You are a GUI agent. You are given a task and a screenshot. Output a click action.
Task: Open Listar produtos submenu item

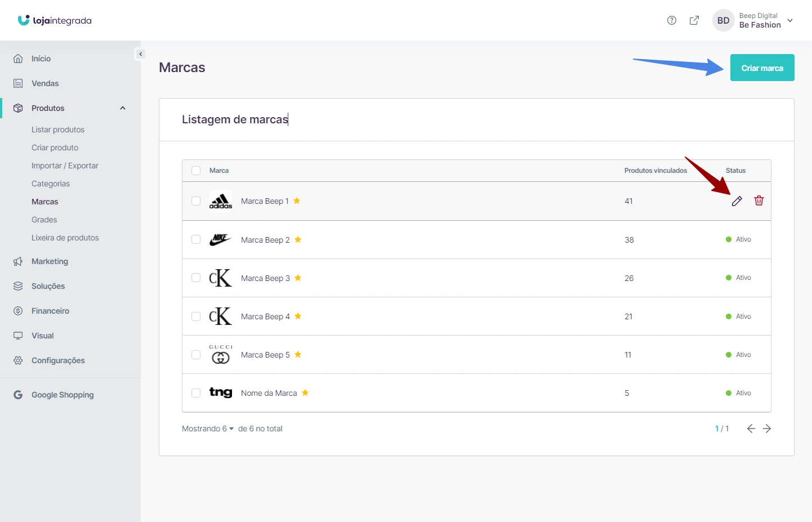click(58, 130)
